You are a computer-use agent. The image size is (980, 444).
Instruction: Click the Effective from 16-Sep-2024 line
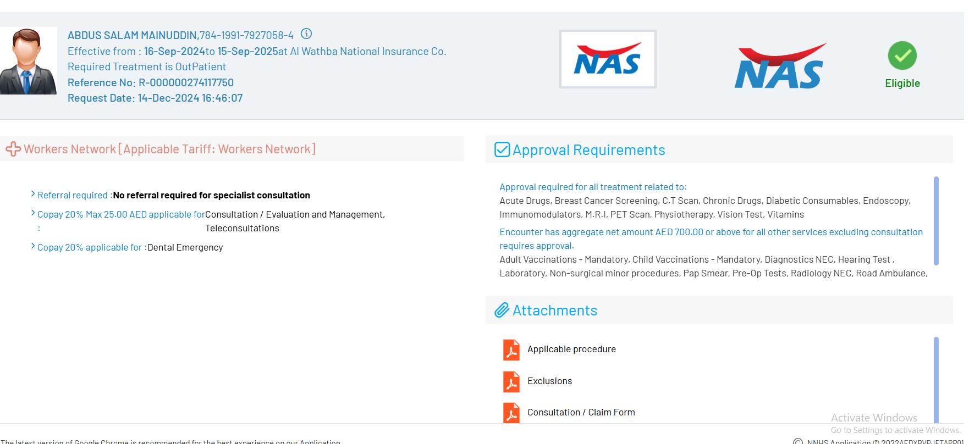[257, 51]
